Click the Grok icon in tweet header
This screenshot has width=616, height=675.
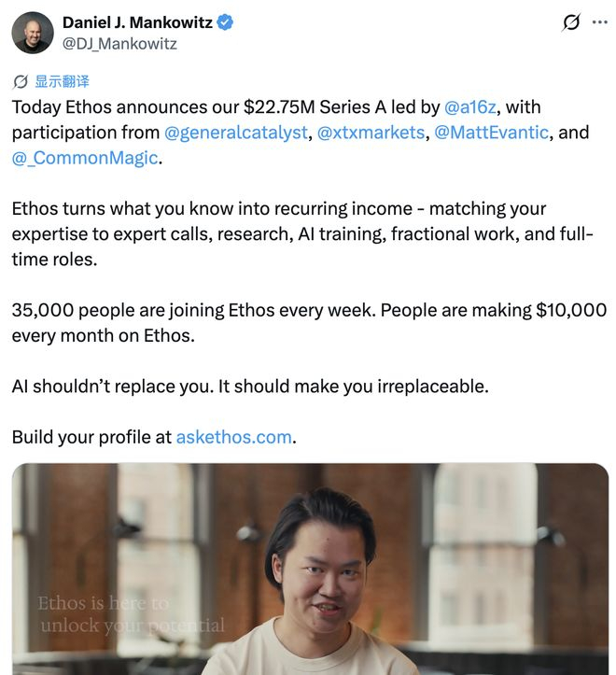pos(571,22)
